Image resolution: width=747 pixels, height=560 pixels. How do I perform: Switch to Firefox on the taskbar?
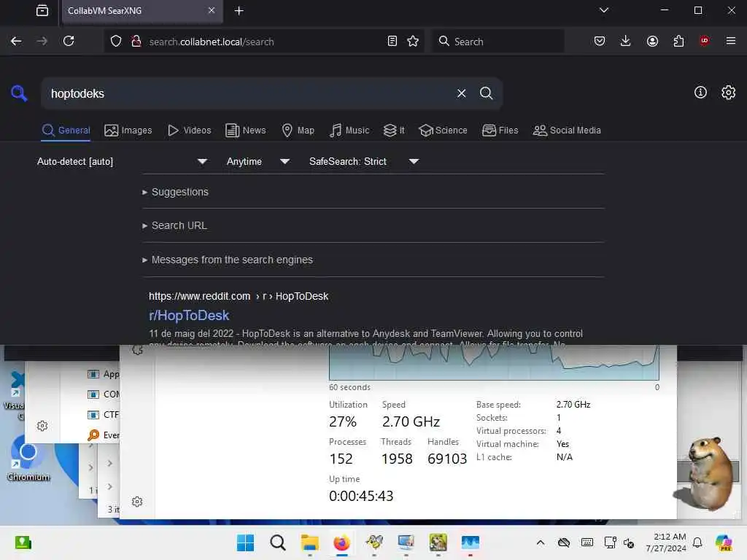341,542
